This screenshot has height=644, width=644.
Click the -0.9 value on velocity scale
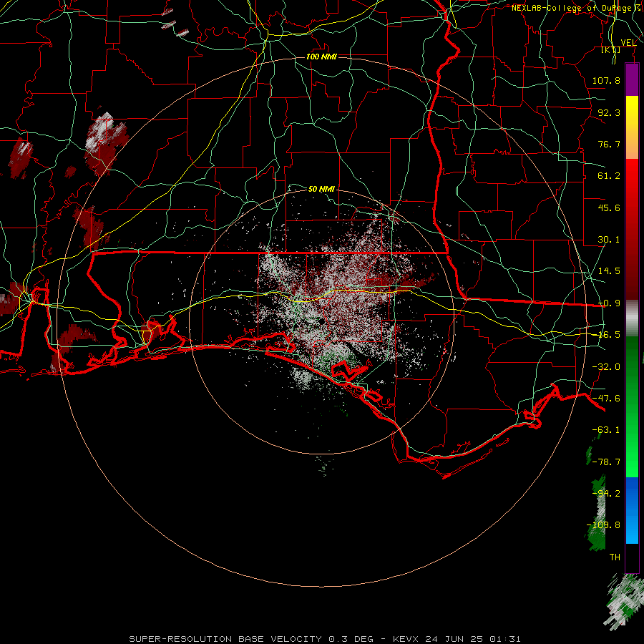pyautogui.click(x=609, y=303)
